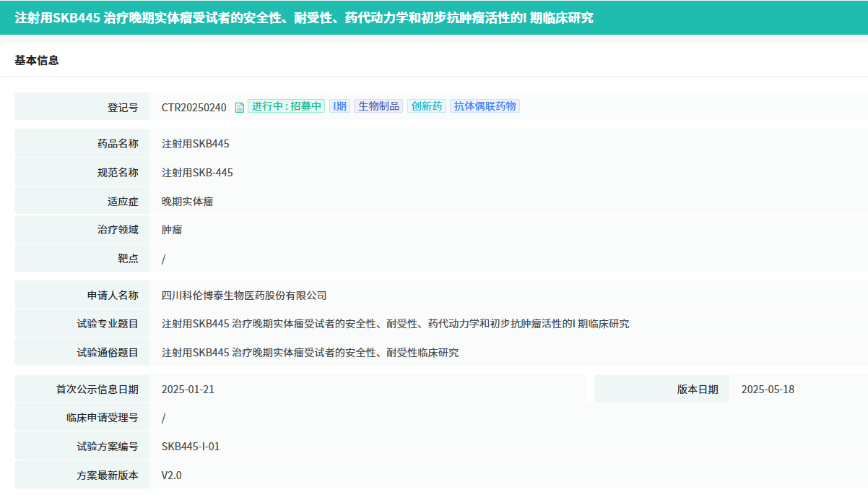The height and width of the screenshot is (503, 868).
Task: Click protocol number SKB445-I-01
Action: pyautogui.click(x=191, y=447)
